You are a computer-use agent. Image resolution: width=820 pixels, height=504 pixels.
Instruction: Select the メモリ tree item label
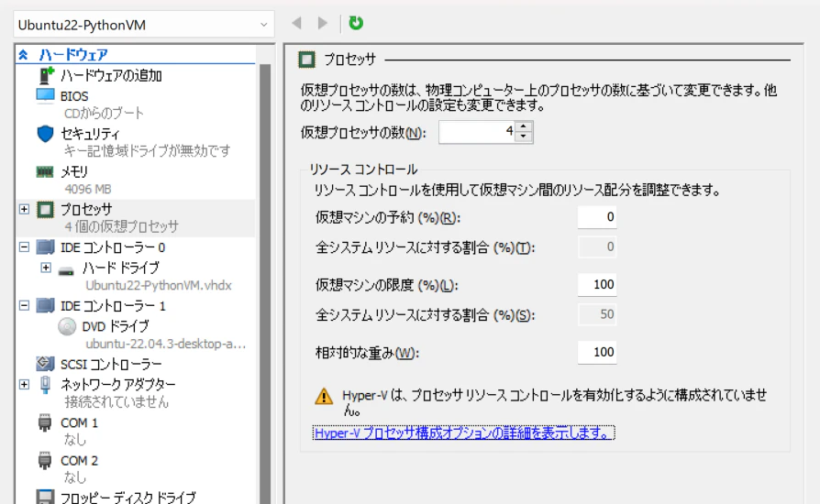(74, 171)
